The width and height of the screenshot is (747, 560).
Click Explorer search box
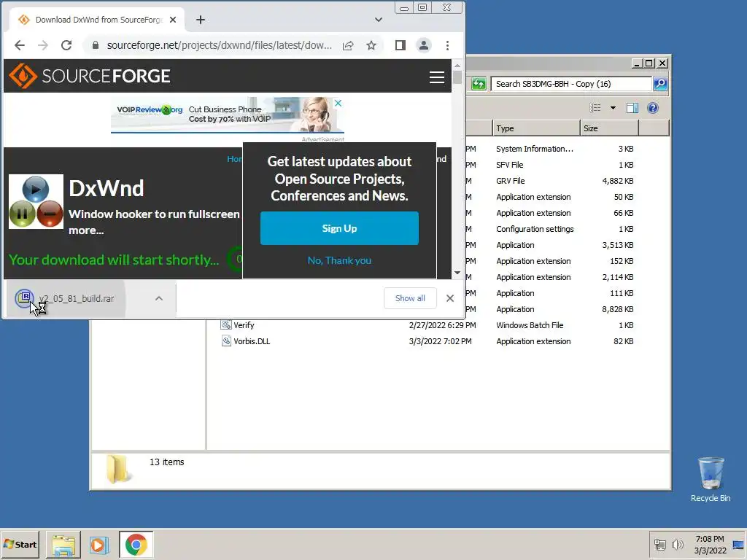(x=570, y=84)
